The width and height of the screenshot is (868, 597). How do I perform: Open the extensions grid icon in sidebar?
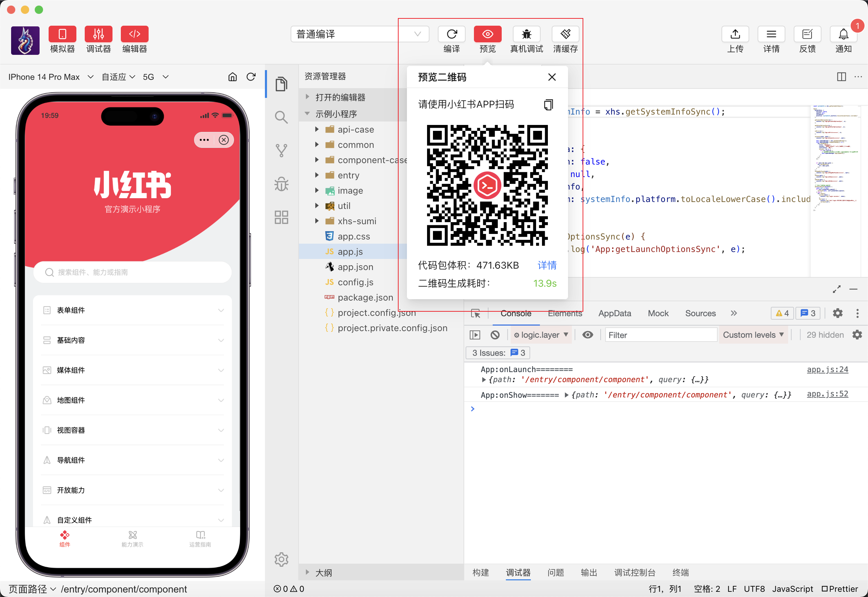(x=281, y=217)
